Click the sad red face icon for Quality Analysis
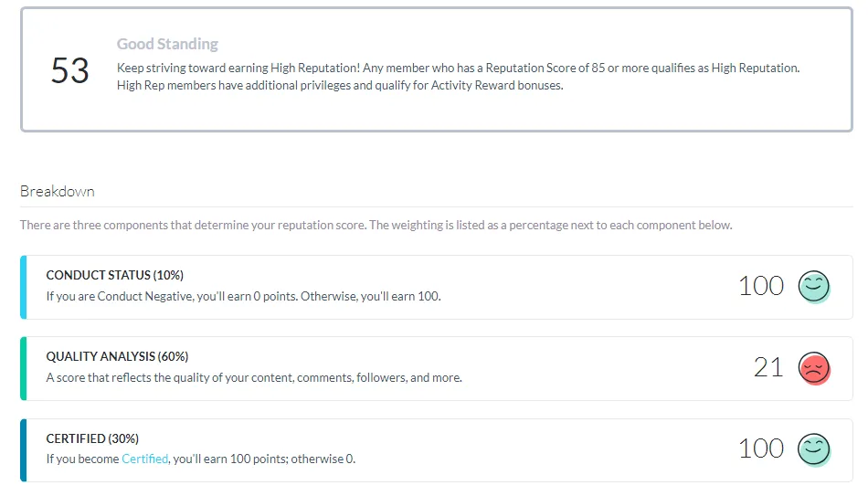868x496 pixels. [x=814, y=368]
